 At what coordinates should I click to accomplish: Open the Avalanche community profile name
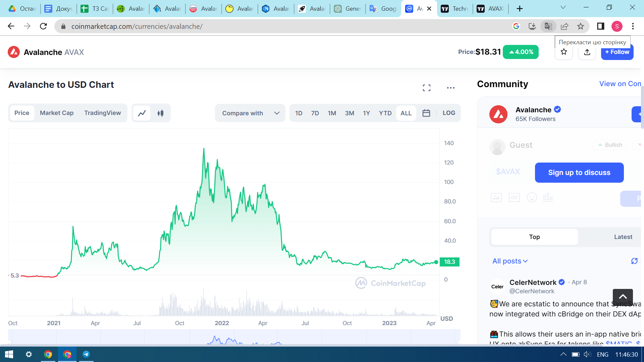(x=533, y=110)
